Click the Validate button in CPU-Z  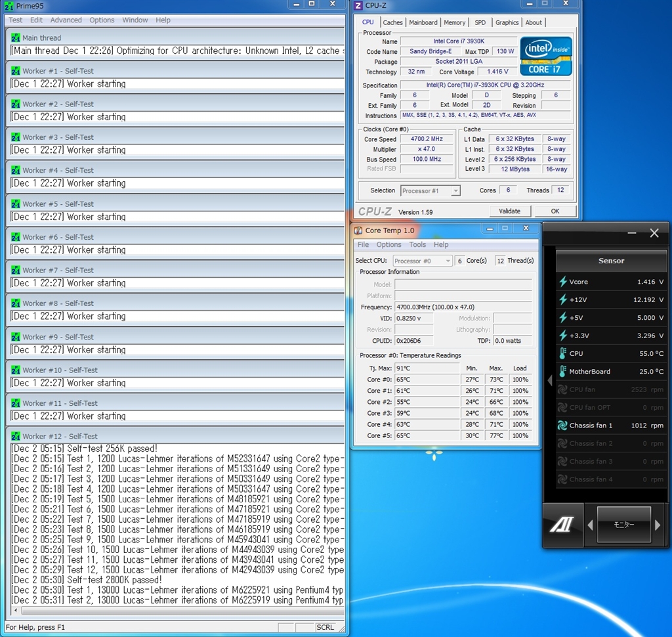tap(509, 211)
